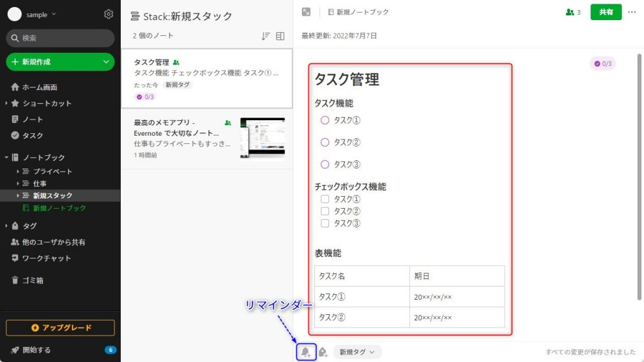Screen dimensions: 644x362
Task: Click the add reminder bell icon
Action: (306, 352)
